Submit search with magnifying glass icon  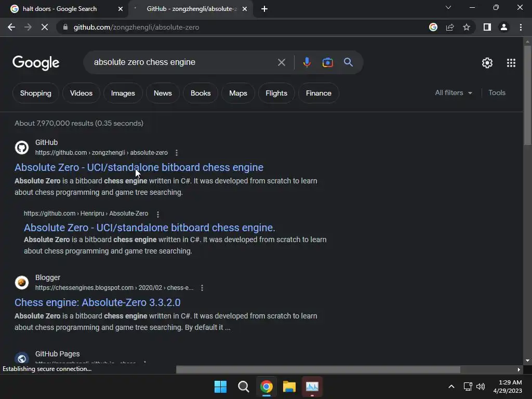(348, 62)
